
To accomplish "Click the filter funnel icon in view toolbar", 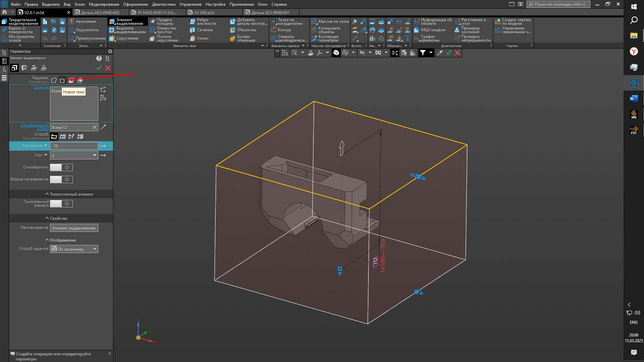I will pos(423,53).
